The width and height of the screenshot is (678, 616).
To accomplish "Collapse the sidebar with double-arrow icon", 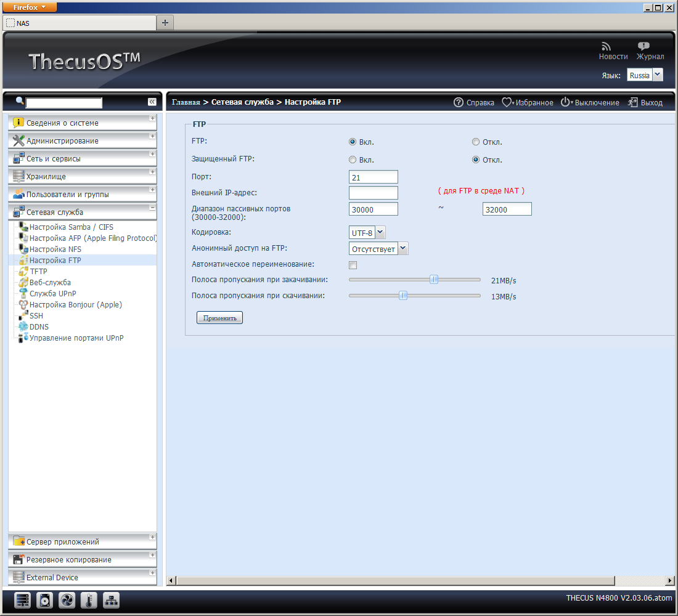I will (x=152, y=102).
